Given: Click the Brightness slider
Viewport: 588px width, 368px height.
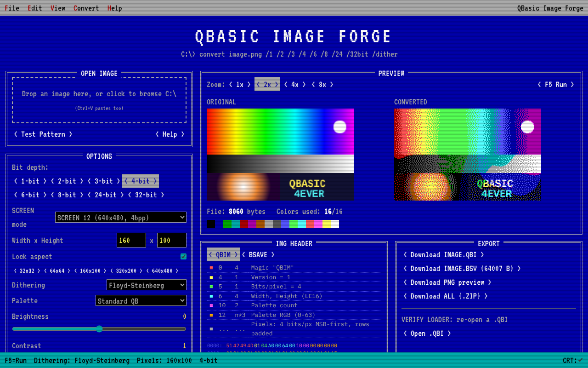Looking at the screenshot, I should [99, 329].
